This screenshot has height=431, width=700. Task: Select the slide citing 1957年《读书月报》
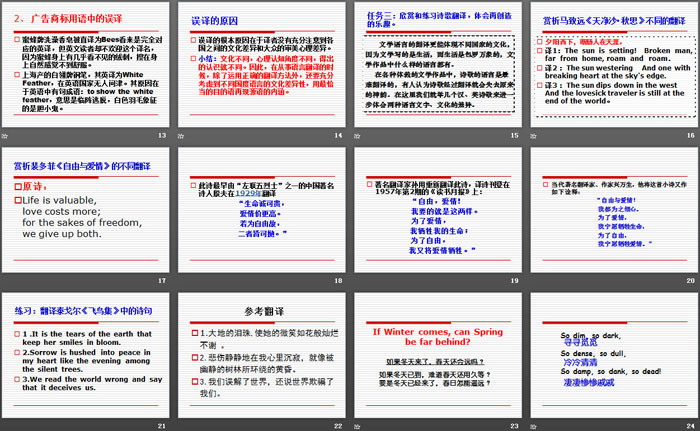point(438,210)
